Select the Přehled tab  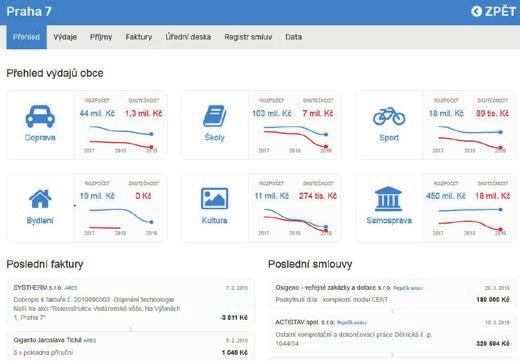click(x=26, y=37)
